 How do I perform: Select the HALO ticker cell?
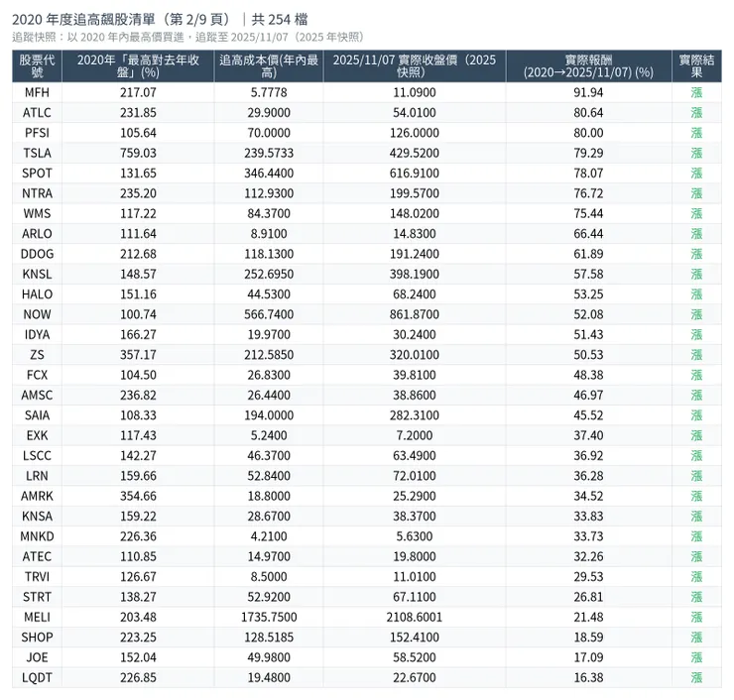coord(37,294)
